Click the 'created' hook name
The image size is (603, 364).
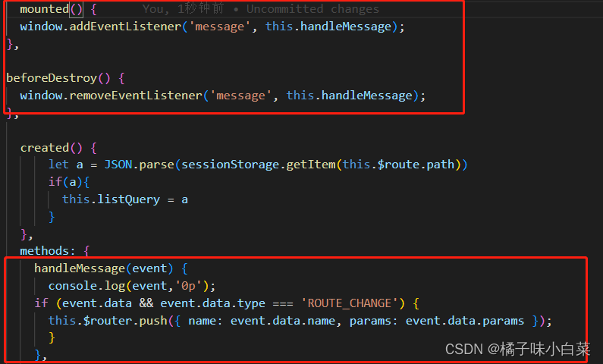(x=45, y=148)
